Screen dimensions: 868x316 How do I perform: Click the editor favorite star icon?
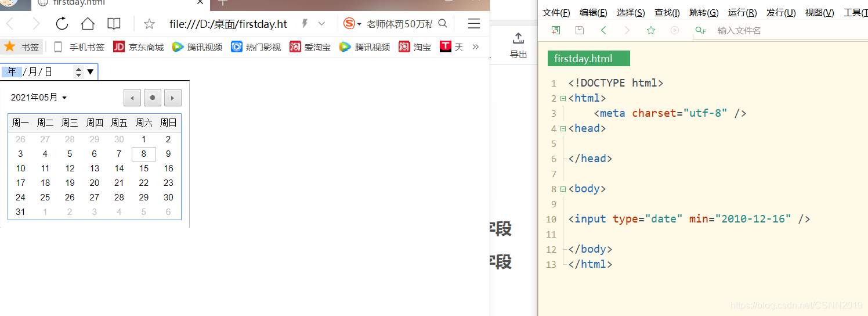[x=651, y=30]
